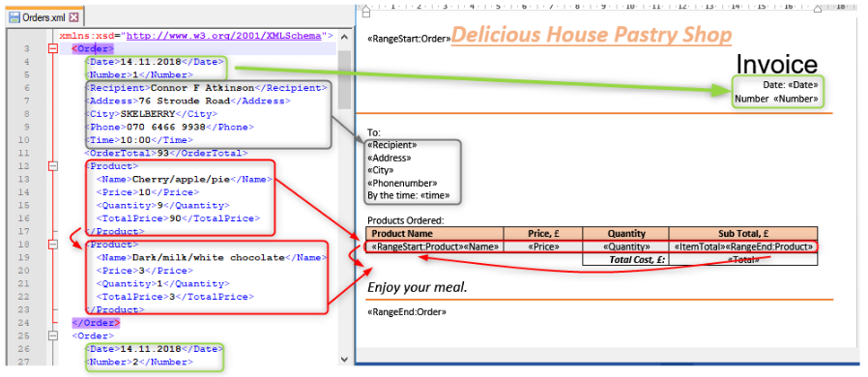The width and height of the screenshot is (868, 377).
Task: Click the Quantity table header
Action: tap(626, 234)
